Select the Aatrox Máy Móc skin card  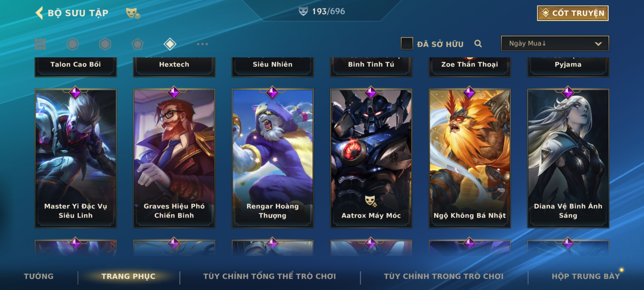(x=371, y=158)
